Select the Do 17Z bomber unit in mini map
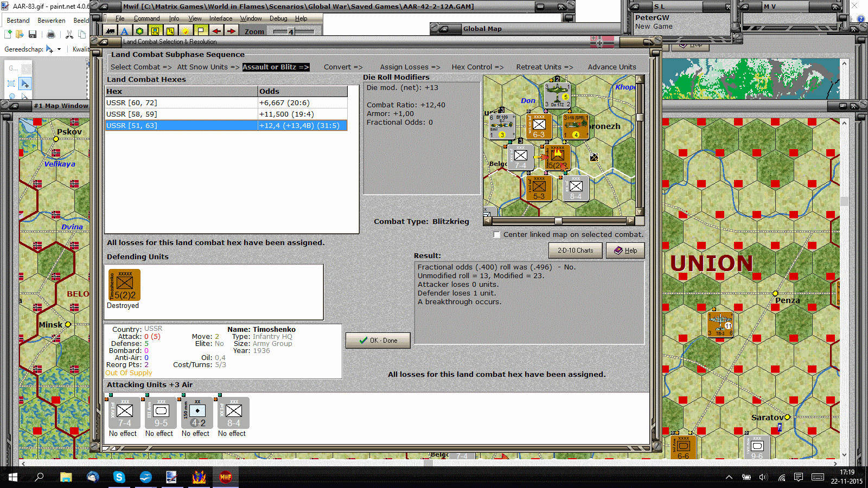Screen dimensions: 868x488 558,95
